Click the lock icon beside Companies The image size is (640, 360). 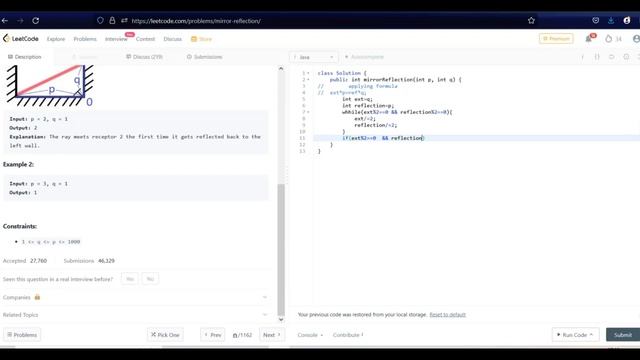pyautogui.click(x=37, y=297)
